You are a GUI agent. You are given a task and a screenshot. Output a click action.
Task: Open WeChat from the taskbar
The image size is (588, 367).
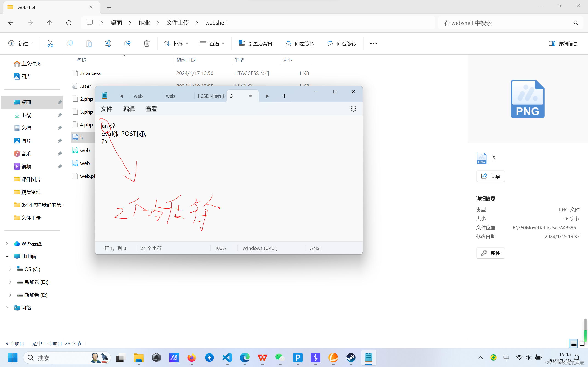click(x=280, y=358)
